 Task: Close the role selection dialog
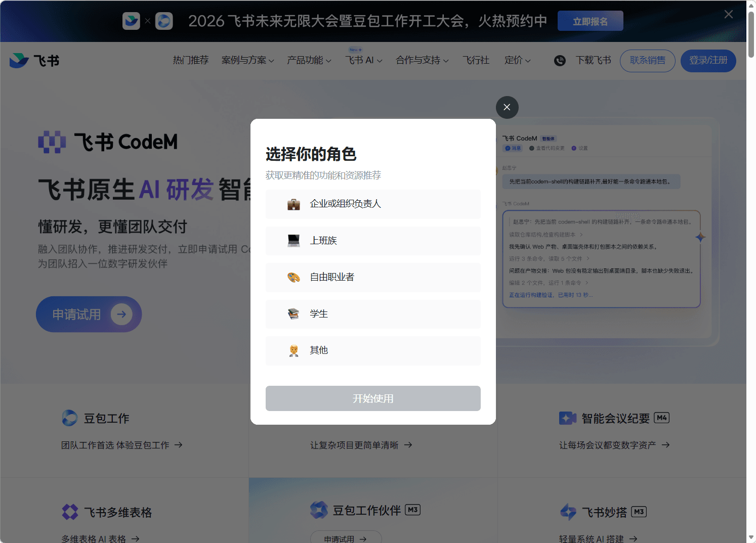507,107
